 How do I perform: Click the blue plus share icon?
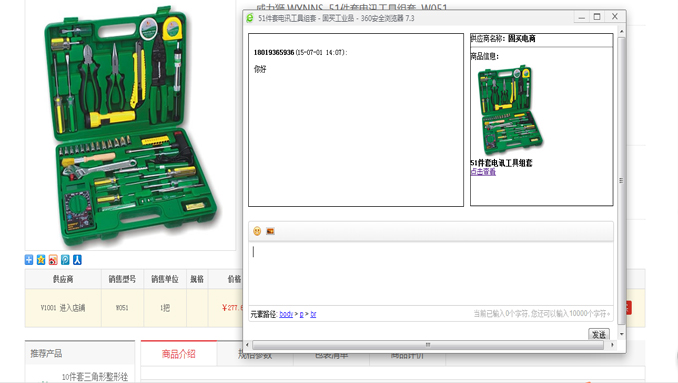click(x=29, y=260)
